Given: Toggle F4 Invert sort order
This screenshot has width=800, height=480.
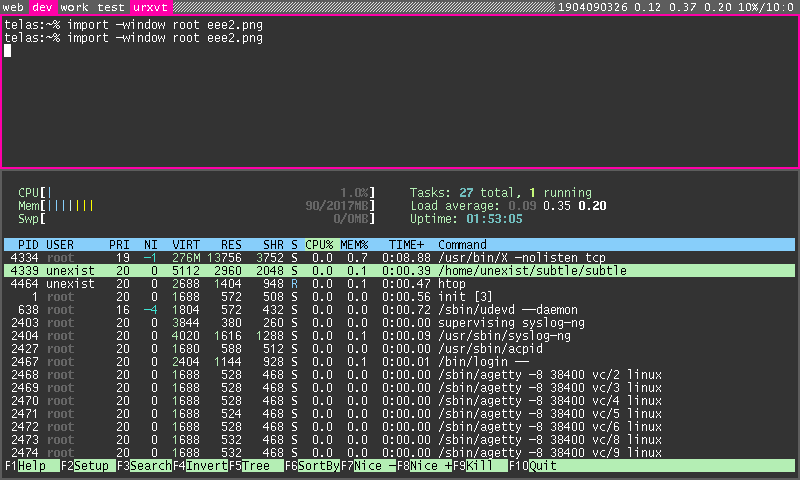Looking at the screenshot, I should (206, 466).
